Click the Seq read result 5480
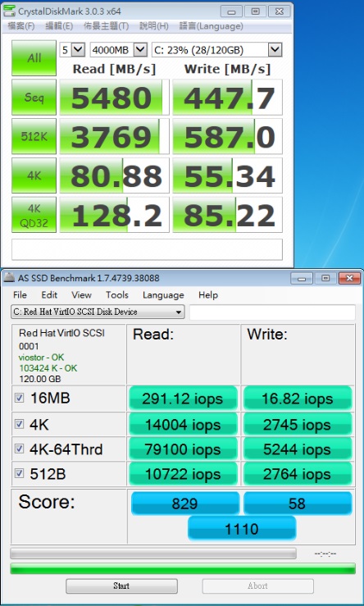364x606 pixels. [115, 98]
